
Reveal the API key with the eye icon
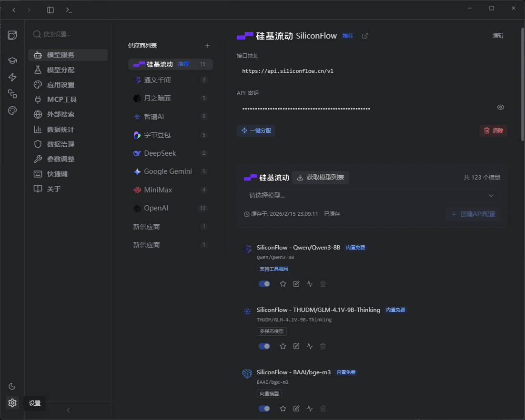(x=500, y=107)
